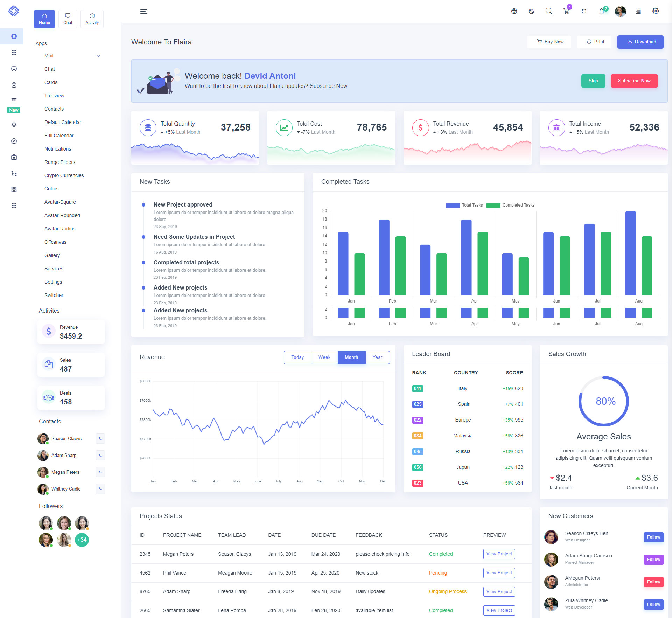672x618 pixels.
Task: Click the search magnifier icon
Action: (549, 11)
